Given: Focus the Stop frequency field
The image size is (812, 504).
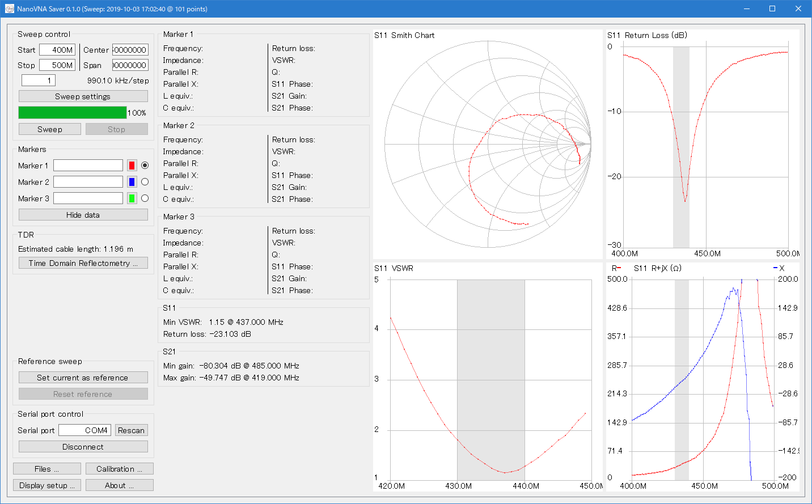Looking at the screenshot, I should click(57, 65).
